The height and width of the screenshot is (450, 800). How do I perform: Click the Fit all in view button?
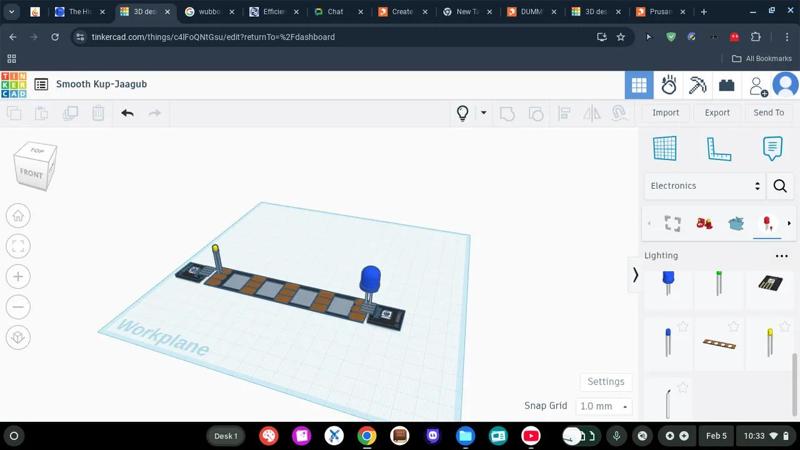(x=18, y=246)
